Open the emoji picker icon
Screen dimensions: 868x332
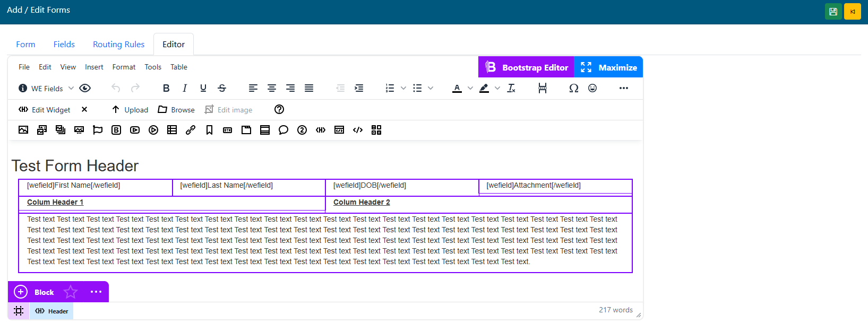click(x=592, y=89)
